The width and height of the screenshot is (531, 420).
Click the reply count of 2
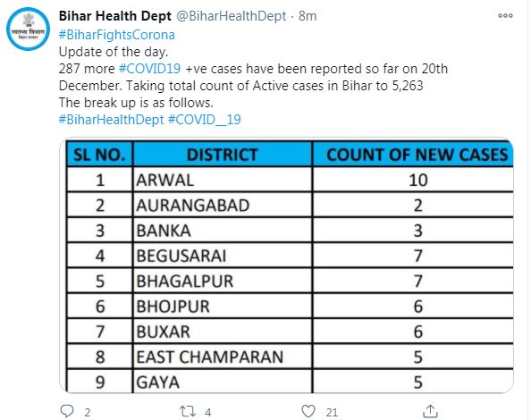88,413
